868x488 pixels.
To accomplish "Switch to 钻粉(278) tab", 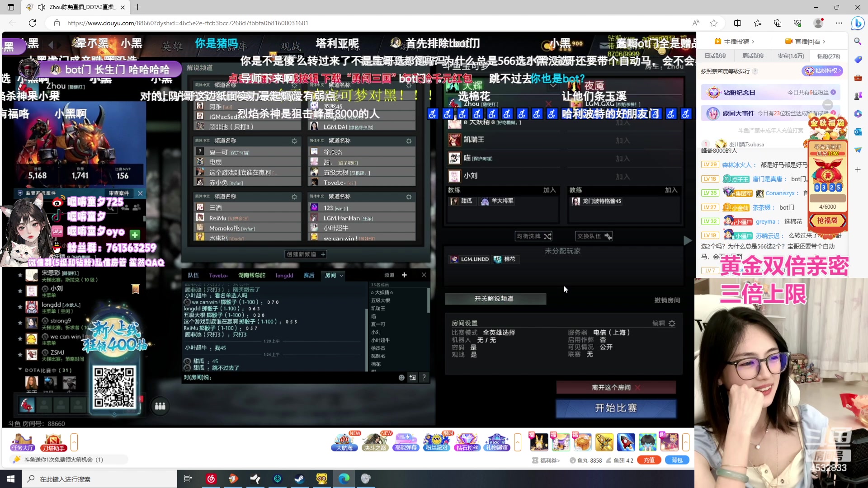I will point(829,56).
